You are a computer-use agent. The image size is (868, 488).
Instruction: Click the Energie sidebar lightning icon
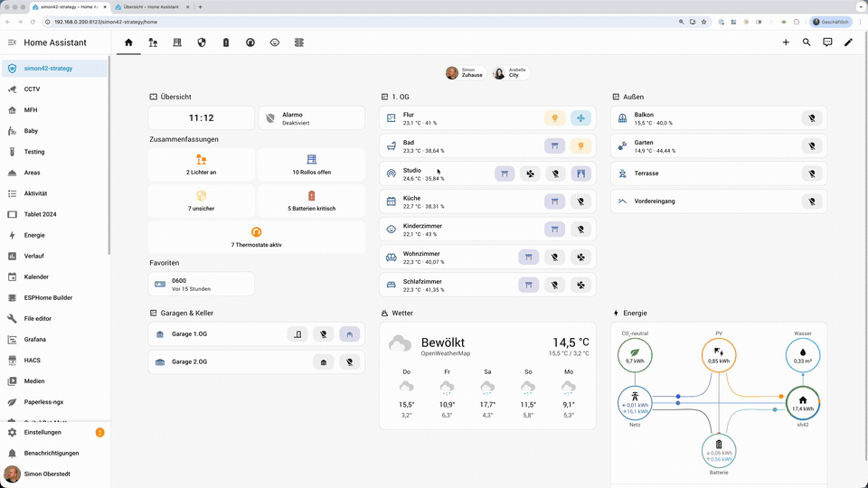pyautogui.click(x=12, y=235)
